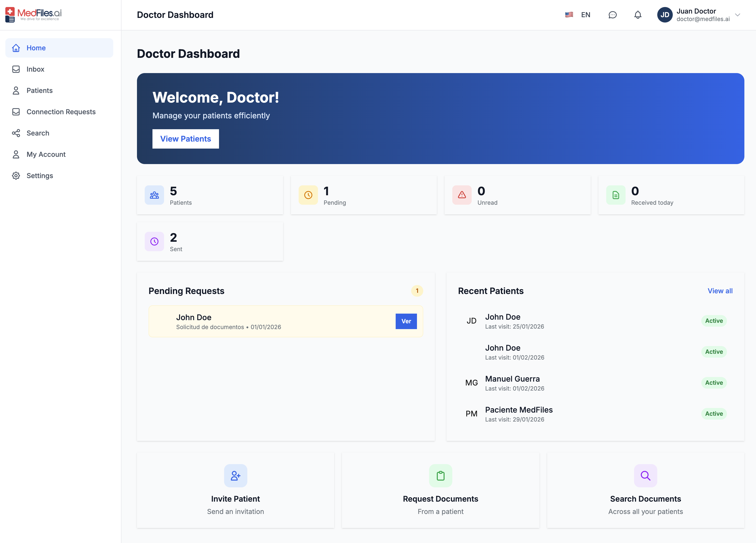Screen dimensions: 756x543
Task: Click the MedFiles.ai logo
Action: click(x=33, y=15)
